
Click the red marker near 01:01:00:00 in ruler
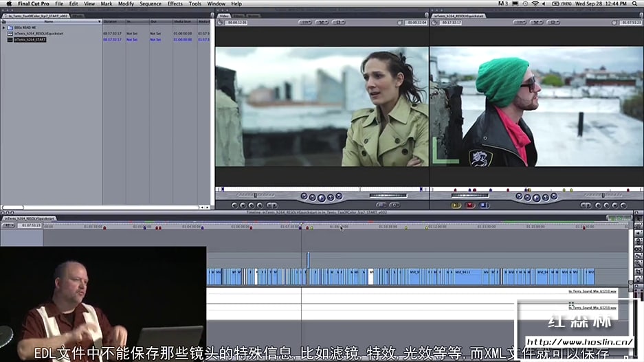tap(104, 228)
